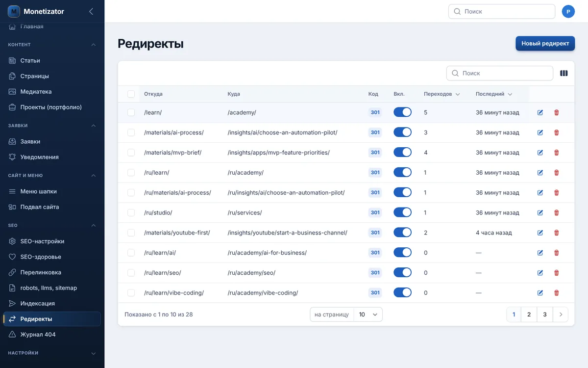The height and width of the screenshot is (368, 588).
Task: Click the Monetizator logo icon
Action: pyautogui.click(x=14, y=11)
